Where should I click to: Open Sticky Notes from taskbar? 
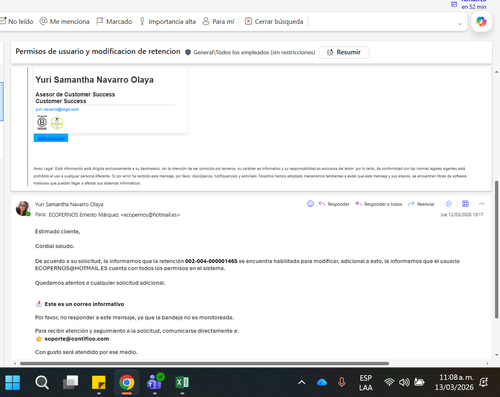pos(99,382)
